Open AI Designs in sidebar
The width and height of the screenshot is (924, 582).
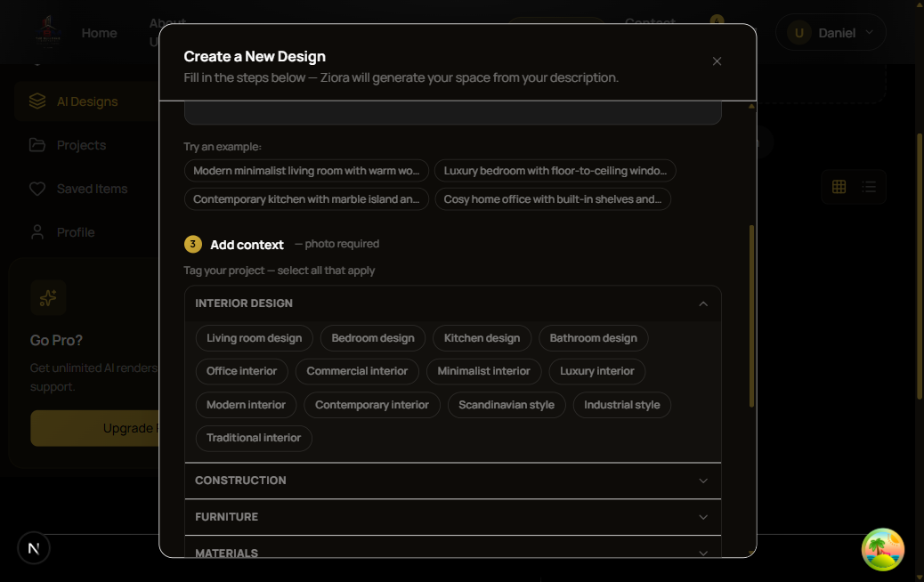pyautogui.click(x=86, y=101)
